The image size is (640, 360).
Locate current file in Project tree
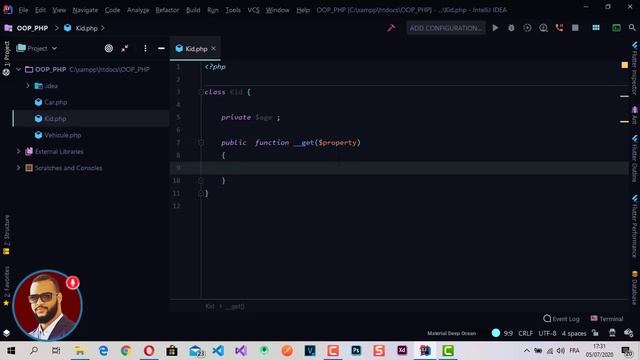coord(109,48)
